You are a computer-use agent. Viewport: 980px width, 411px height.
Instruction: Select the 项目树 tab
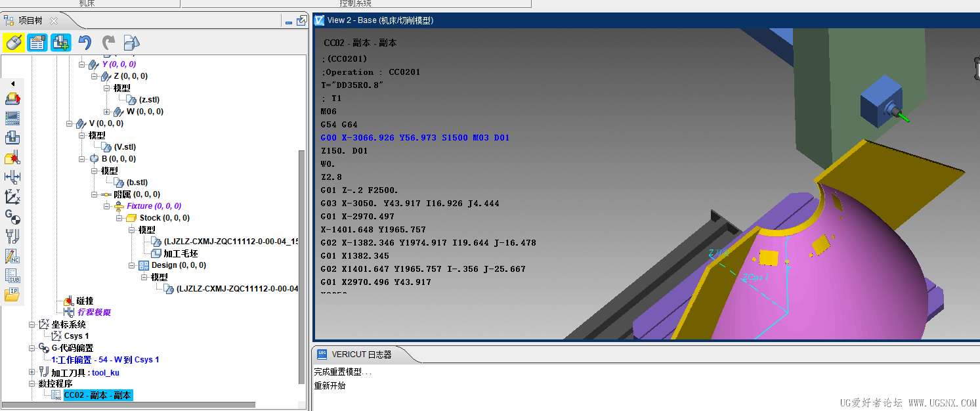pyautogui.click(x=30, y=21)
